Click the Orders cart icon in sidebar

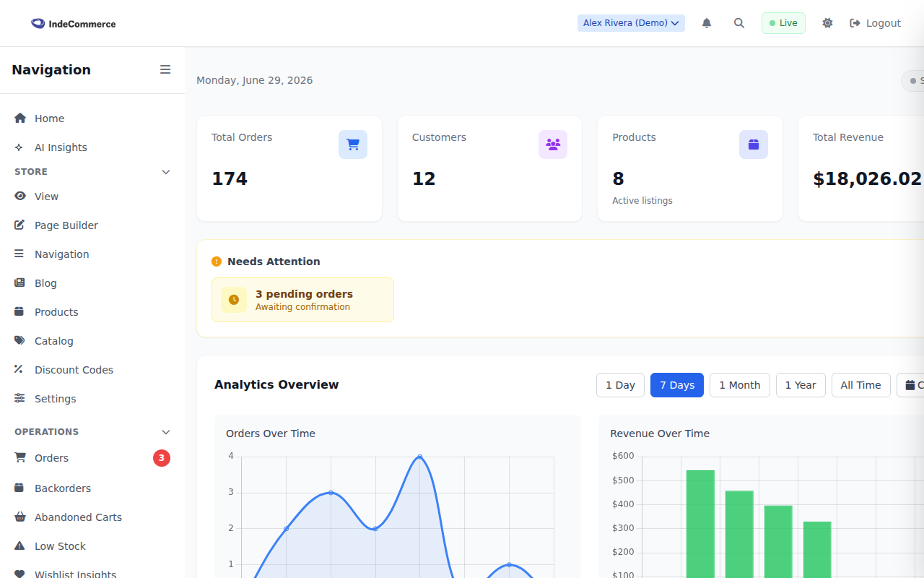20,457
